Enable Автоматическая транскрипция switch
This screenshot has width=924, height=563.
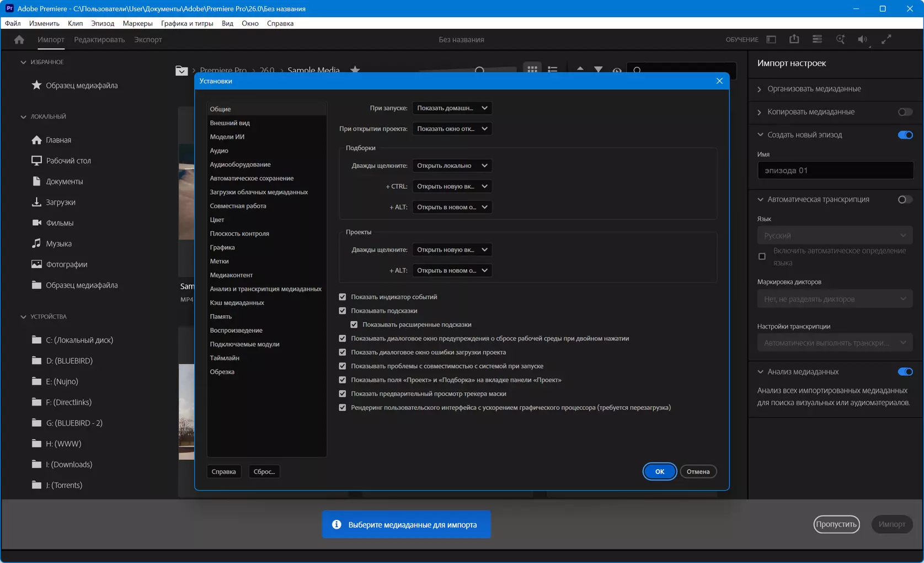[905, 199]
